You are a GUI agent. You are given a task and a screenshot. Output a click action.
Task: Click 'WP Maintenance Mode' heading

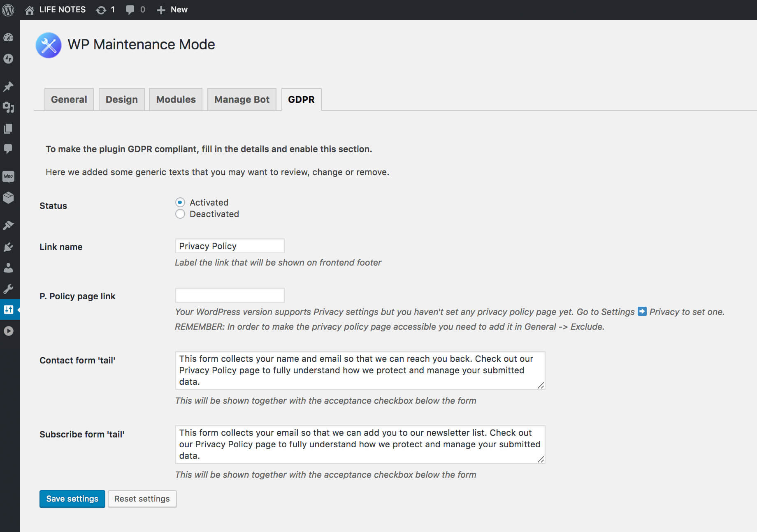[x=141, y=44]
